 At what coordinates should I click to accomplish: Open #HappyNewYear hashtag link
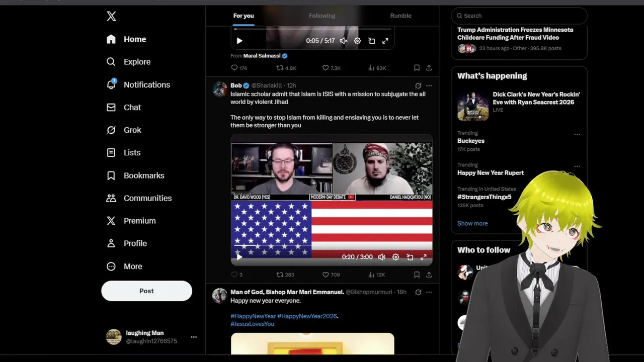[x=253, y=316]
